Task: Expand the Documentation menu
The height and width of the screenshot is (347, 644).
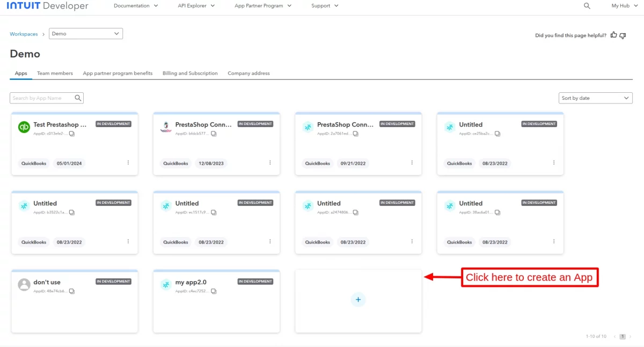Action: point(136,6)
